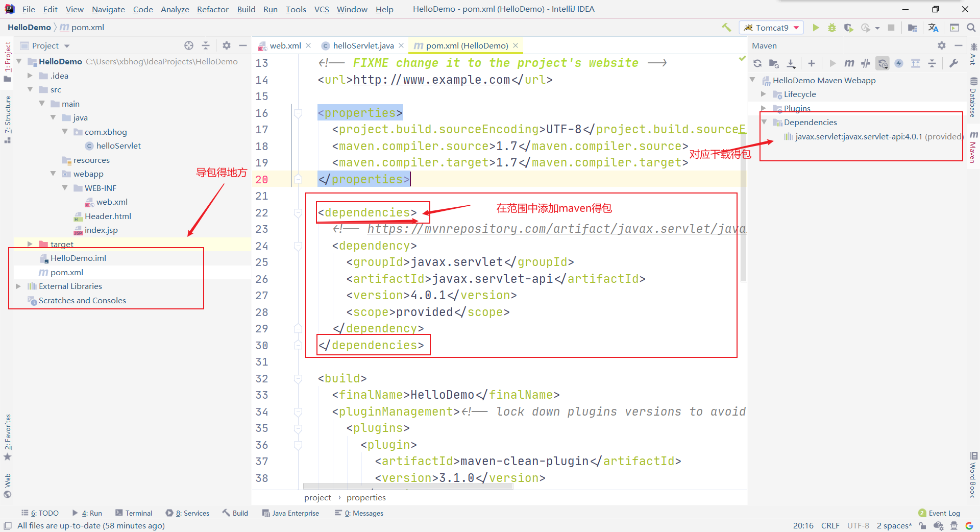Screen dimensions: 980x532
Task: Collapse all in Project panel toolbar
Action: (x=206, y=45)
